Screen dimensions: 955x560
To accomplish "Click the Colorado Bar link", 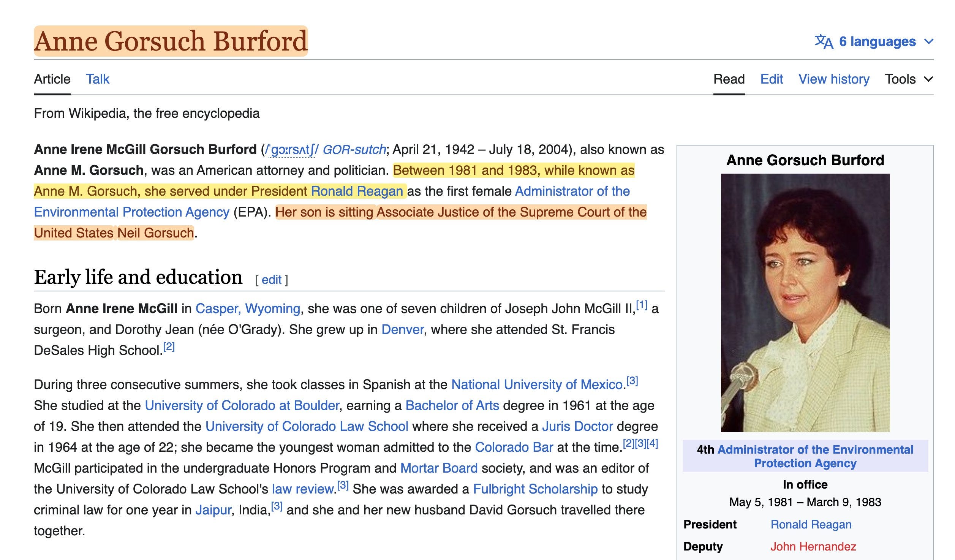I will tap(514, 447).
